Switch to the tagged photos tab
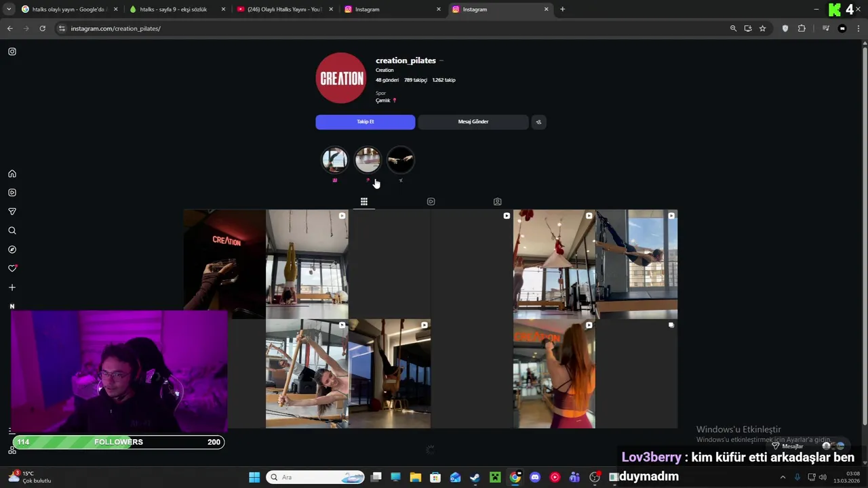This screenshot has height=488, width=868. click(x=497, y=201)
